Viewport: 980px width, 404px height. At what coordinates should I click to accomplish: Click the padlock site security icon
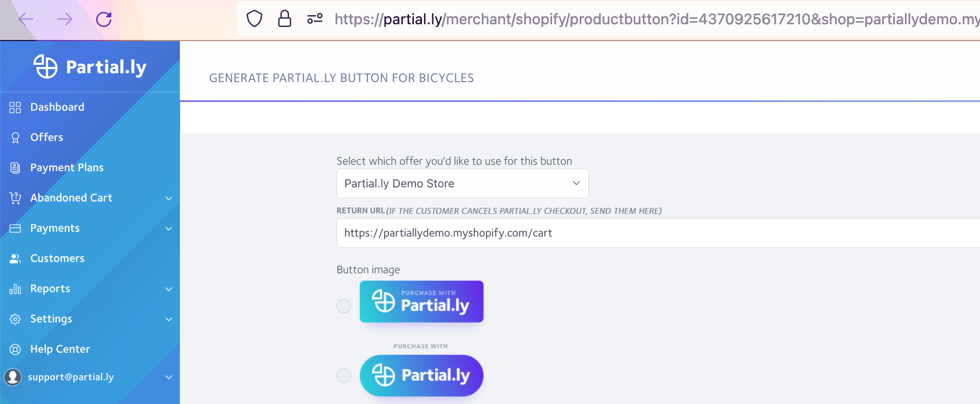[x=285, y=19]
